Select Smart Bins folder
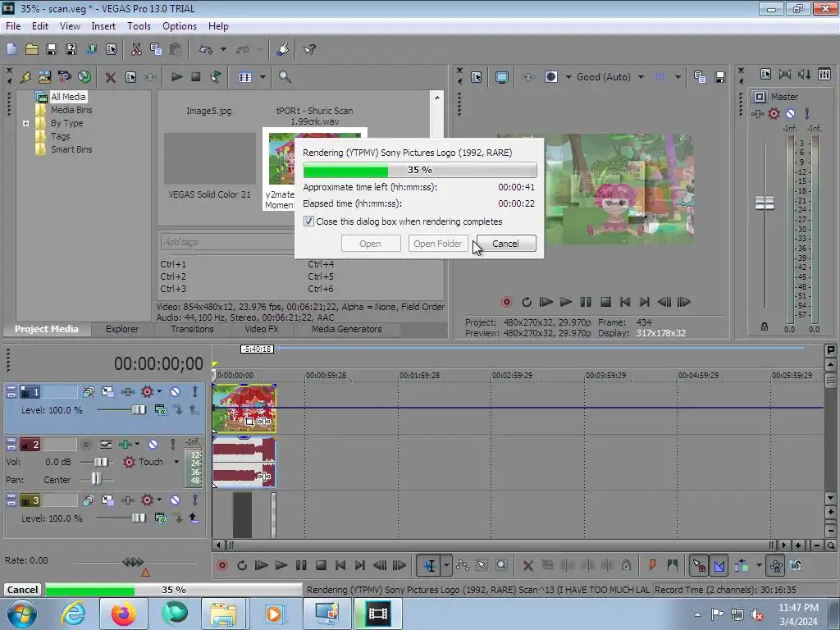 (71, 149)
